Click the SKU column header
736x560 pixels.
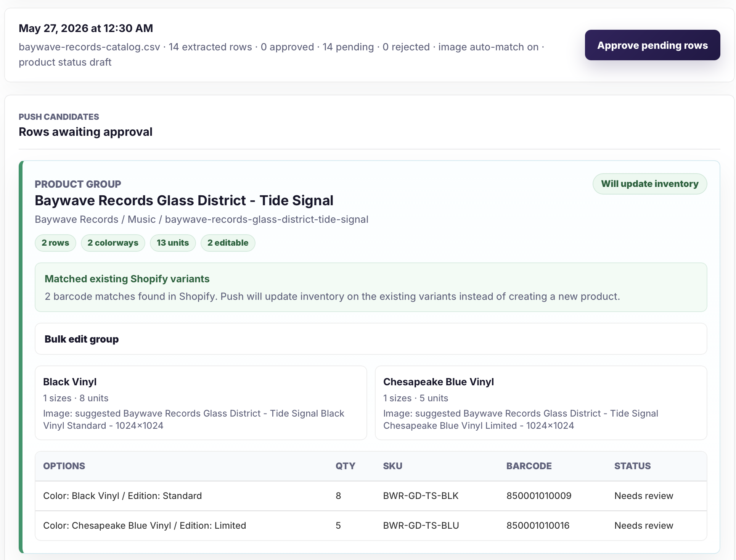(x=392, y=466)
